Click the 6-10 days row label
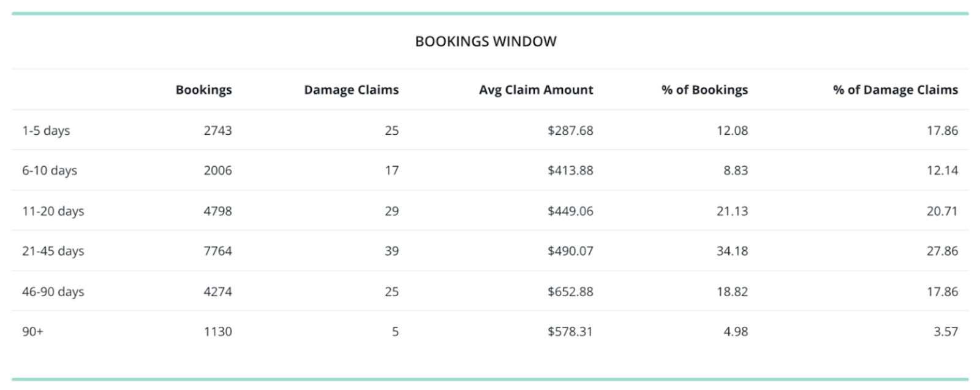Viewport: 980px width, 390px height. [50, 170]
